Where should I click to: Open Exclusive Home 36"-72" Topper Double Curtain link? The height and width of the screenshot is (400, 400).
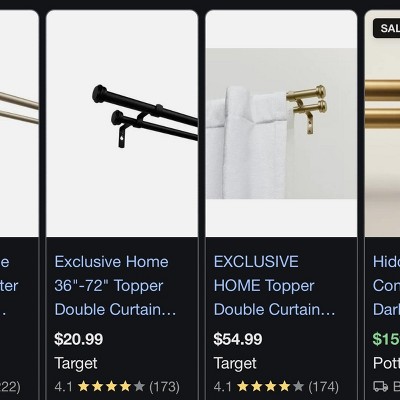coord(115,286)
